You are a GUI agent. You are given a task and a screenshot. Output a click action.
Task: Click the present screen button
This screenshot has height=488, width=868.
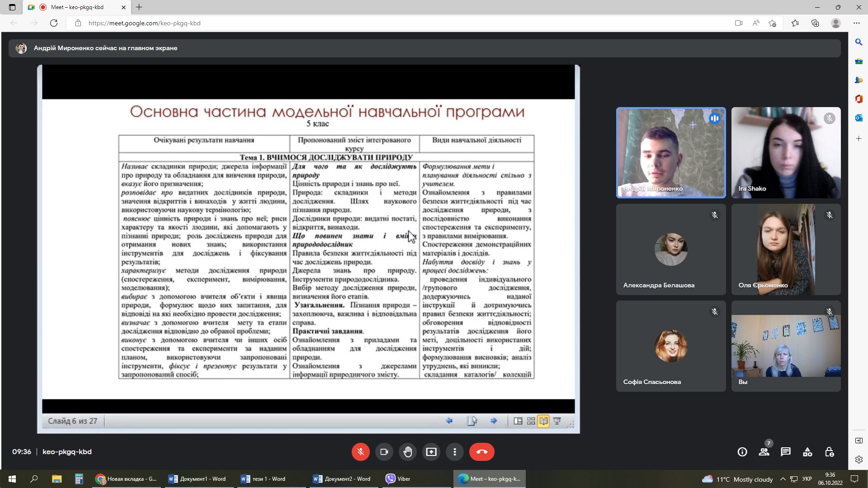pyautogui.click(x=431, y=452)
